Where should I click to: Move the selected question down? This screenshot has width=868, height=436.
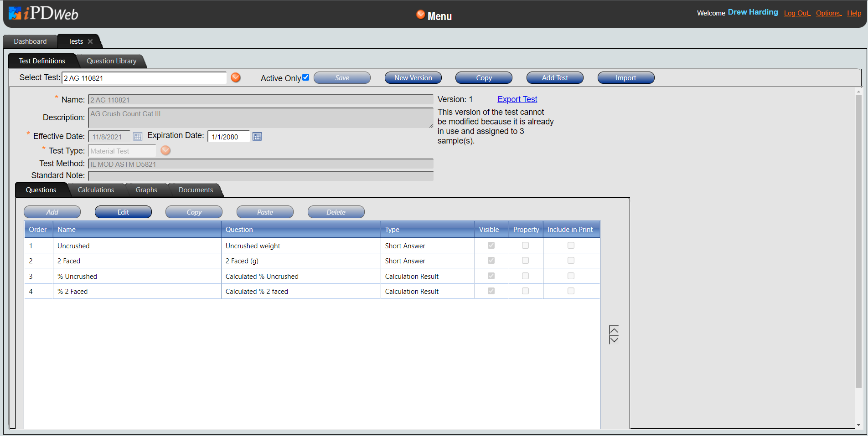(x=614, y=339)
